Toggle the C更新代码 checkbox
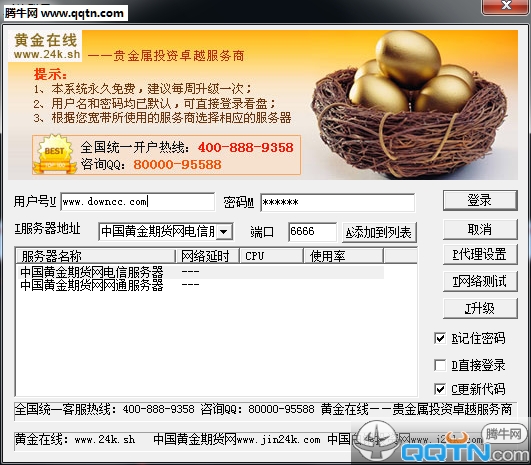This screenshot has height=465, width=531. 440,389
